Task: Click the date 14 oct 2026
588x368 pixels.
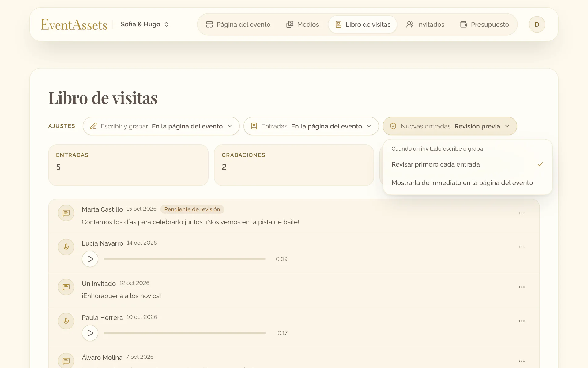Action: pos(142,243)
